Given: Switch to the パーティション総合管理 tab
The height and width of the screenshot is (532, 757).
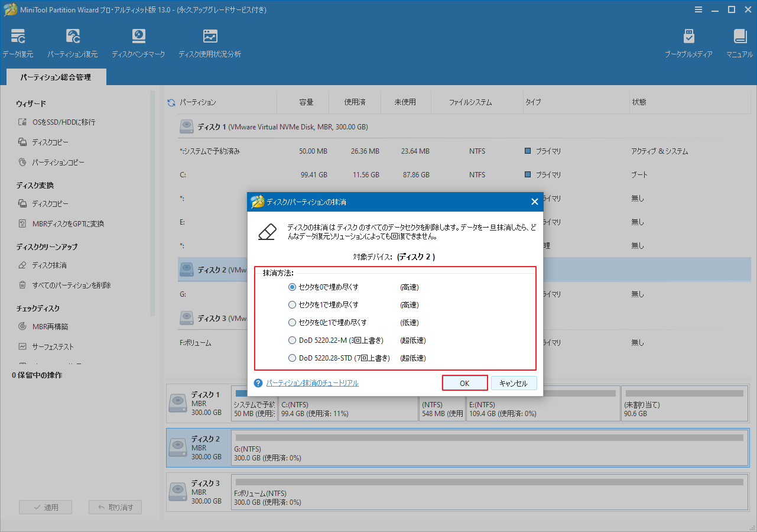Looking at the screenshot, I should pyautogui.click(x=56, y=76).
